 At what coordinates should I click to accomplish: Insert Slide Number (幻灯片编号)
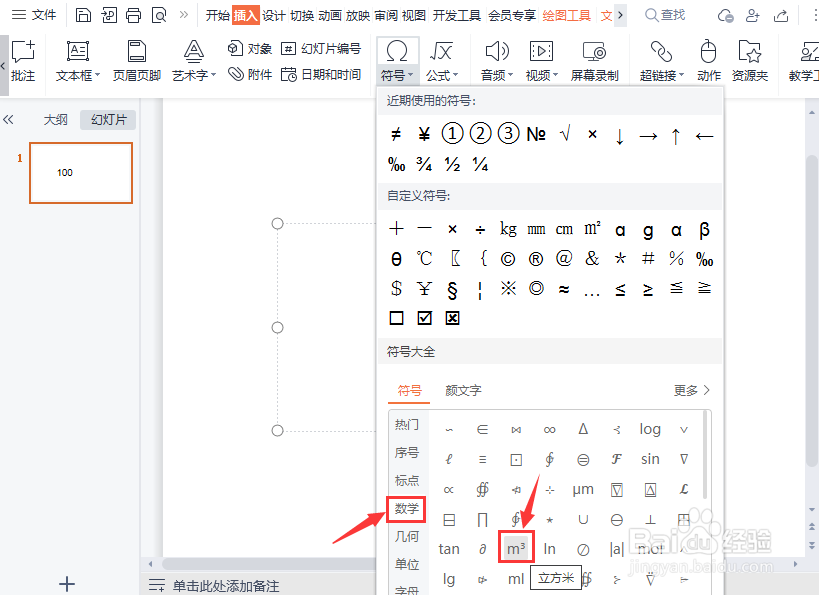pyautogui.click(x=321, y=49)
